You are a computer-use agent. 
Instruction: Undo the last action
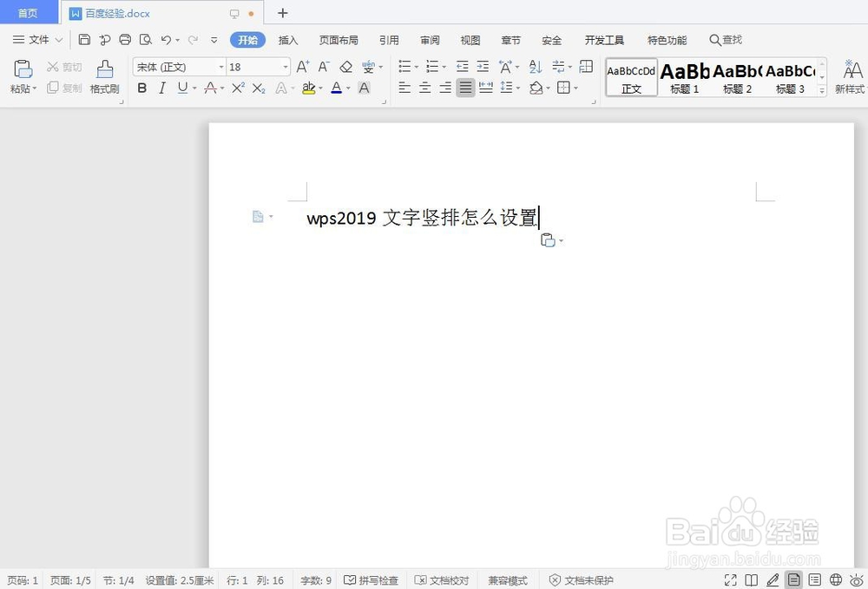[x=166, y=40]
